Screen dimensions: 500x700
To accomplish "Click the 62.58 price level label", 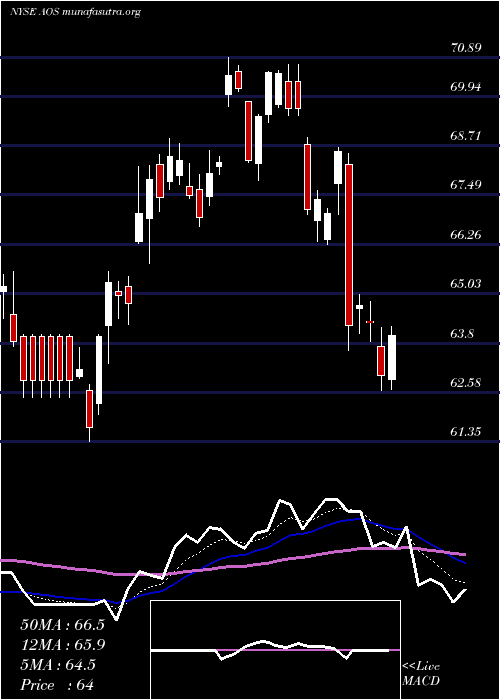I will coord(466,383).
